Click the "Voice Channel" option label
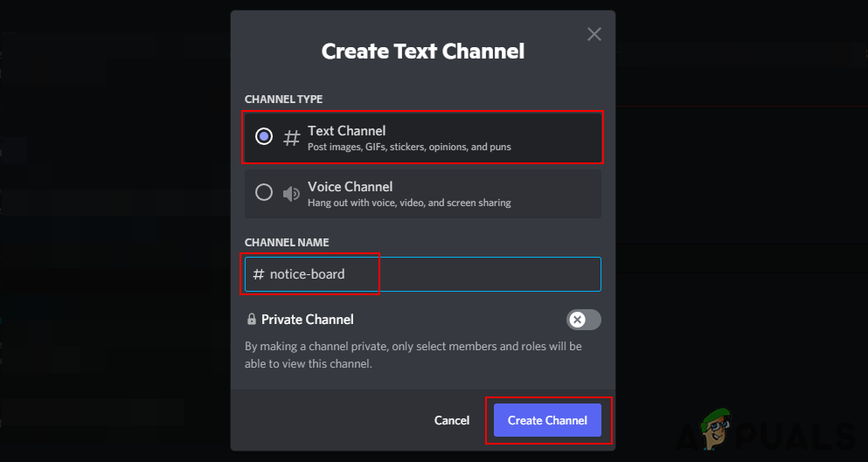Viewport: 868px width, 462px height. click(350, 186)
